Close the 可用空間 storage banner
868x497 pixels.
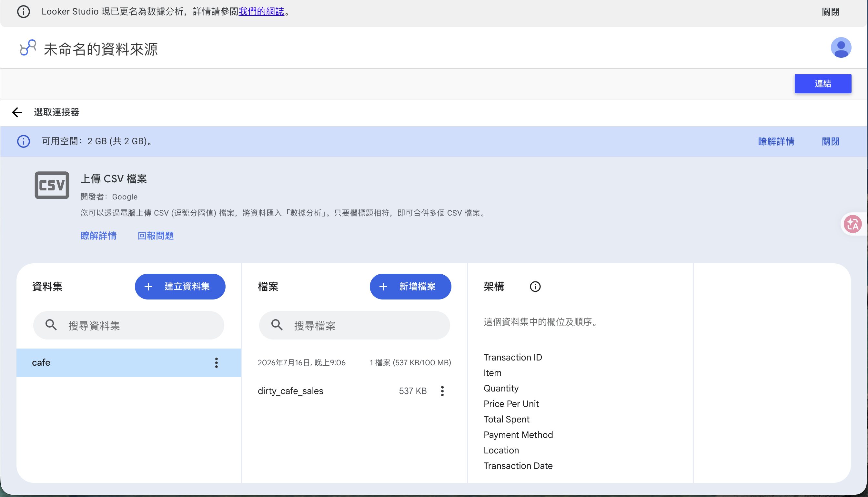pos(830,141)
